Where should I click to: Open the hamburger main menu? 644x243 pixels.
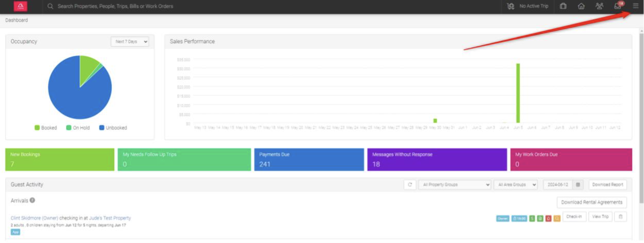[x=635, y=6]
